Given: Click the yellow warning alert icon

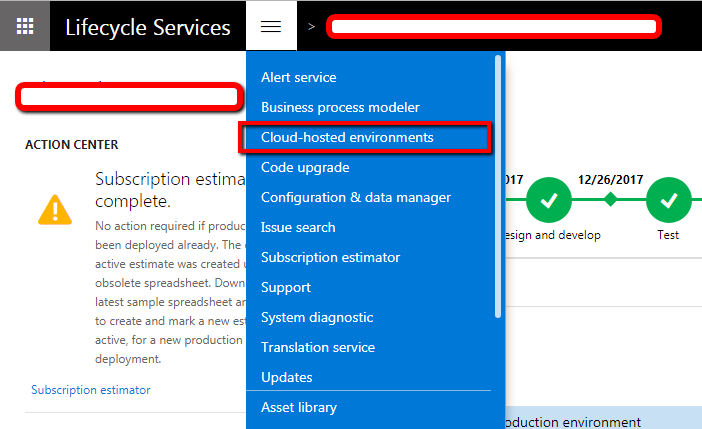Looking at the screenshot, I should click(x=54, y=208).
